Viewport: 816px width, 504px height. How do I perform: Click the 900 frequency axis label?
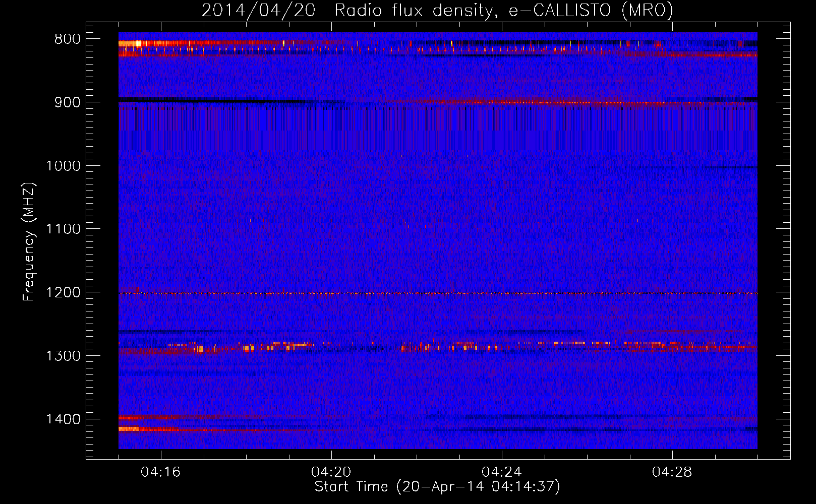pyautogui.click(x=67, y=102)
